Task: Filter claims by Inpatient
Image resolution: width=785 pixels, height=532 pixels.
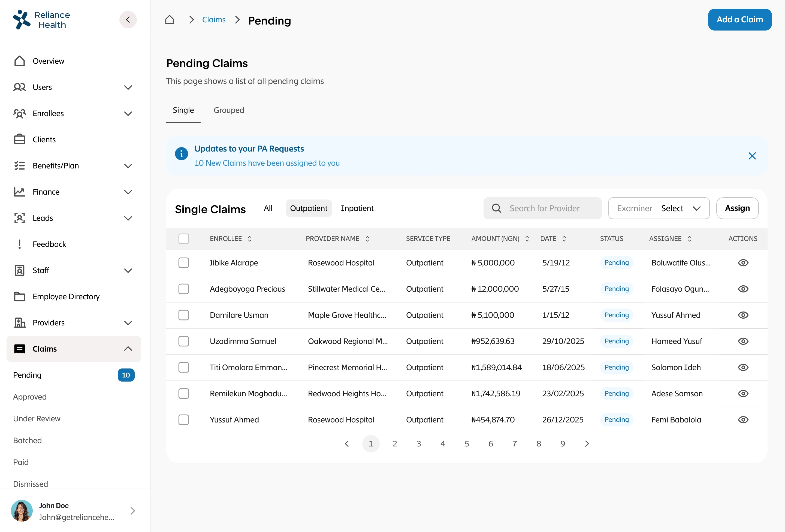Action: 357,208
